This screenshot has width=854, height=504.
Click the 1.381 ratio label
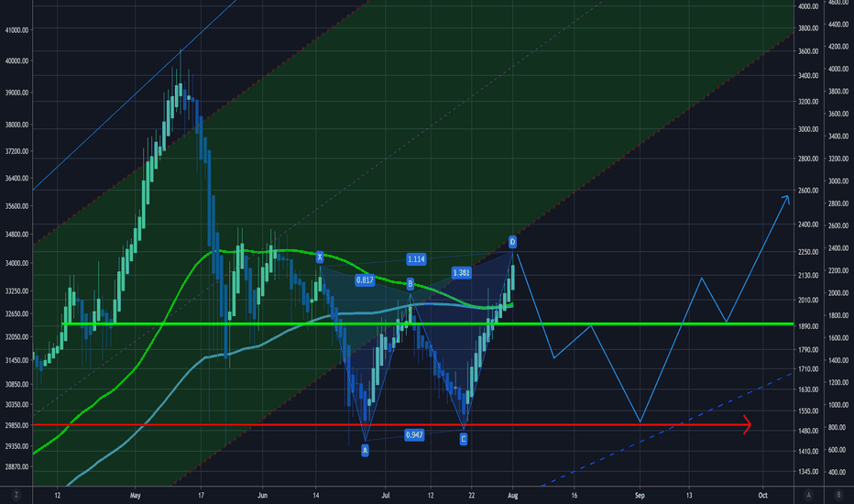click(461, 272)
